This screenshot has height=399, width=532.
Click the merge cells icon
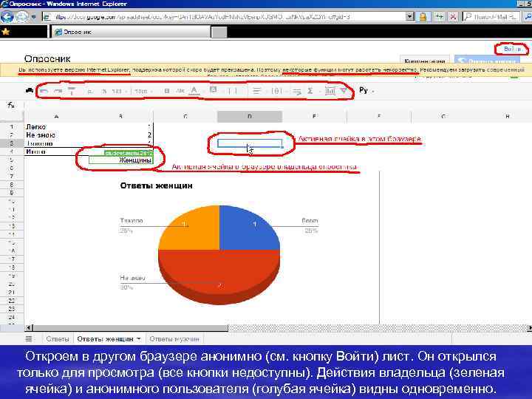pyautogui.click(x=277, y=91)
